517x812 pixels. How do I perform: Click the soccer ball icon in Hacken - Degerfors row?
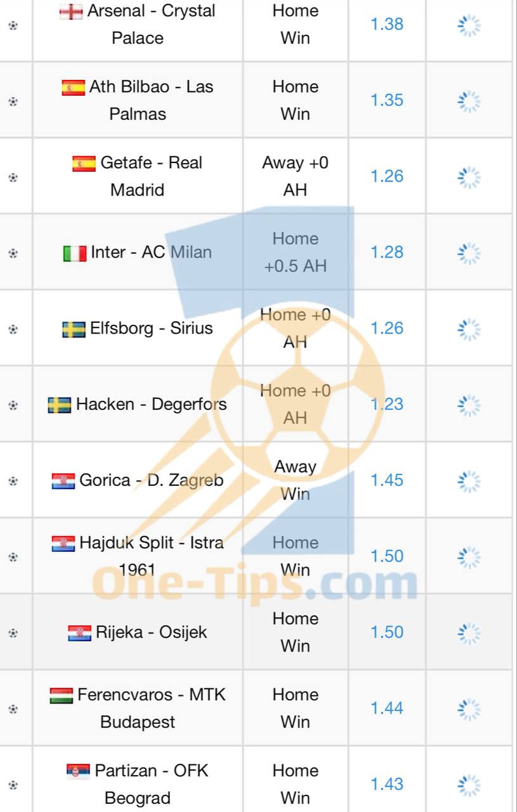tap(13, 405)
